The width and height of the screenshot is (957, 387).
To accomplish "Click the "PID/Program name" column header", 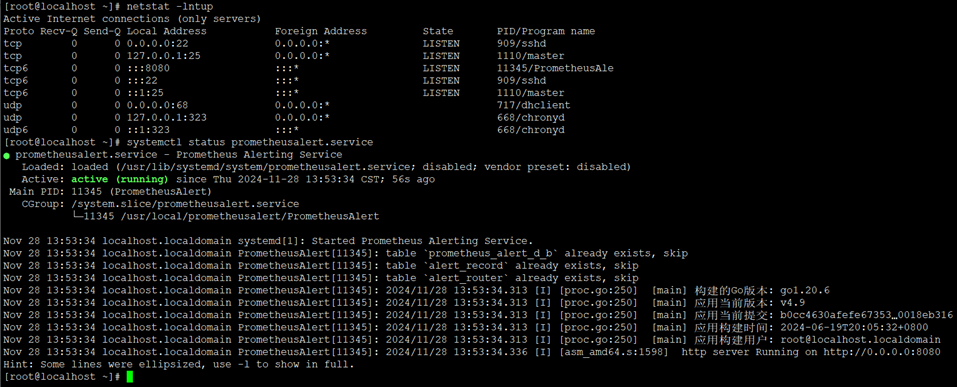I will (546, 31).
